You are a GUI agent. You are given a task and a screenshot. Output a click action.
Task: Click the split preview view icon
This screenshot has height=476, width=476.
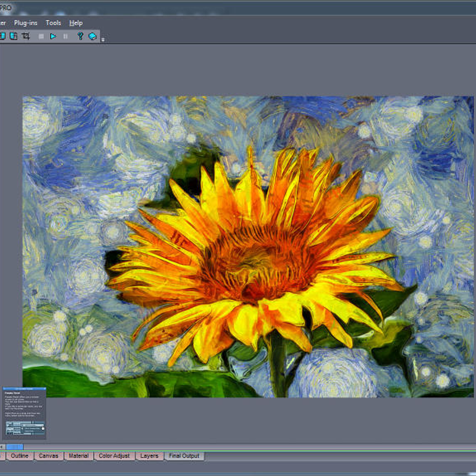[13, 36]
